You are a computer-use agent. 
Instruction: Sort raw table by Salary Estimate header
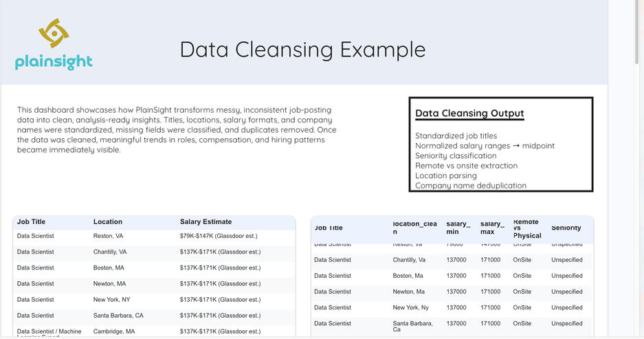tap(206, 222)
